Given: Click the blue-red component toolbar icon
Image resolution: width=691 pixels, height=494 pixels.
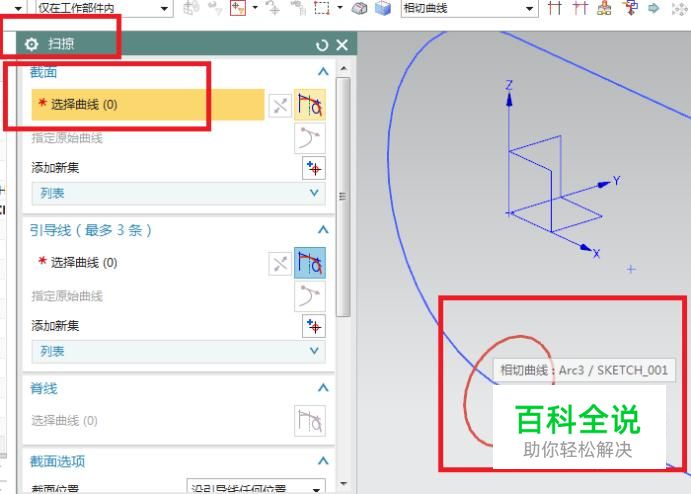Looking at the screenshot, I should [x=630, y=8].
